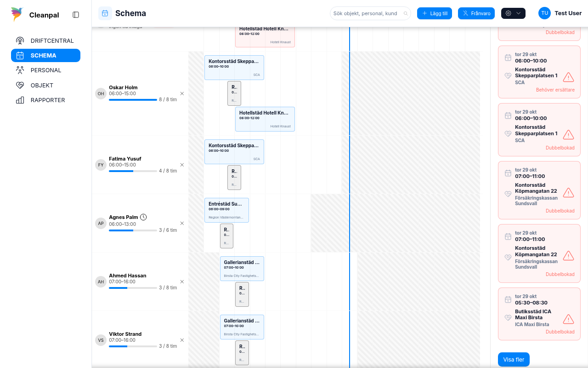Click the calendar icon on 05:30–08:30 card
Image resolution: width=588 pixels, height=368 pixels.
click(x=508, y=299)
